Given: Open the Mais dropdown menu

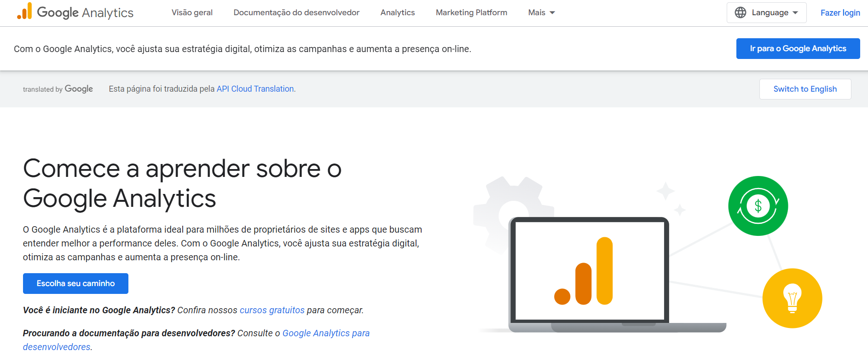Looking at the screenshot, I should tap(542, 12).
